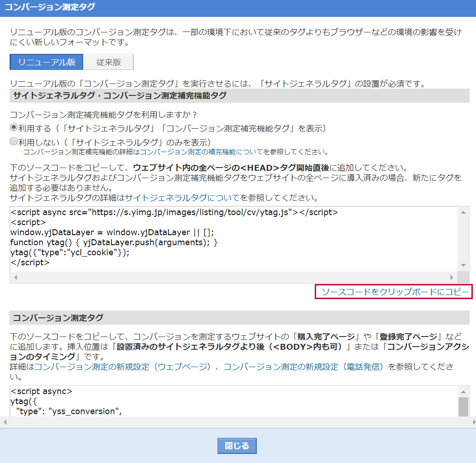Click inside the conversion tag code box
This screenshot has width=476, height=463.
(234, 401)
